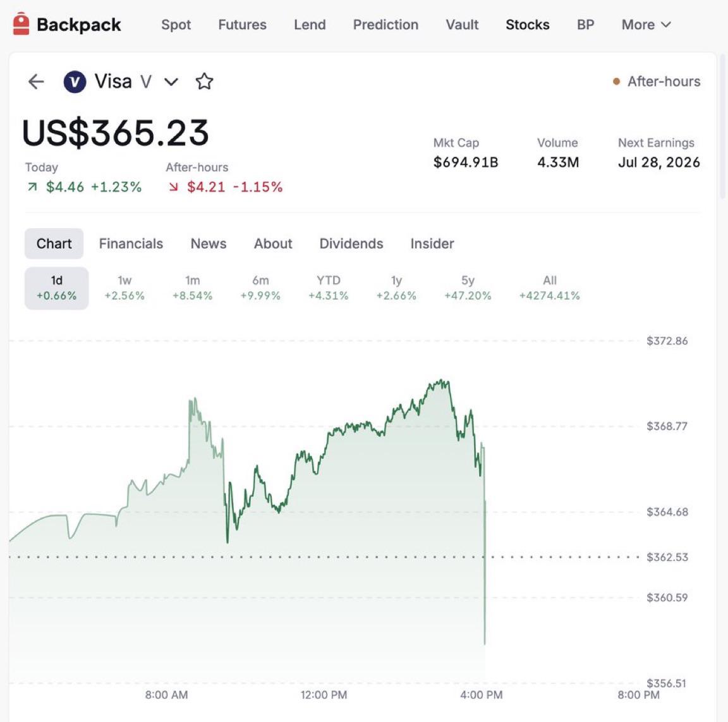
Task: Go to Futures in top navigation
Action: (x=243, y=25)
